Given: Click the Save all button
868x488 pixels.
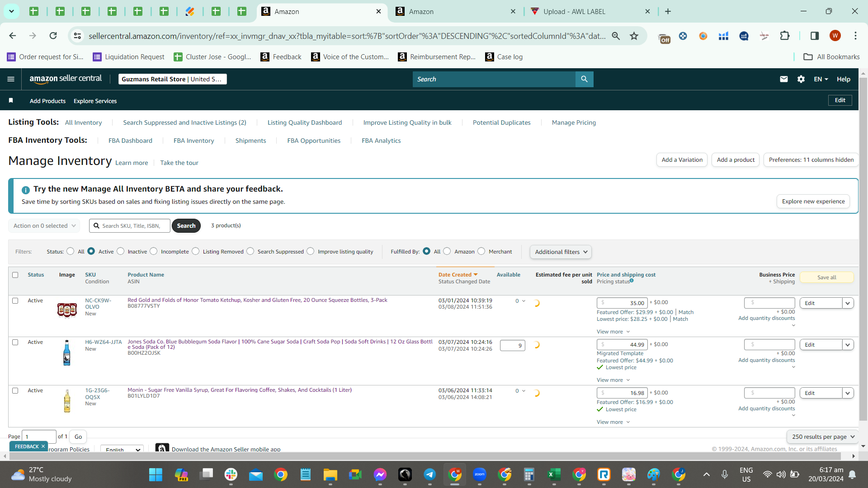Looking at the screenshot, I should (827, 277).
